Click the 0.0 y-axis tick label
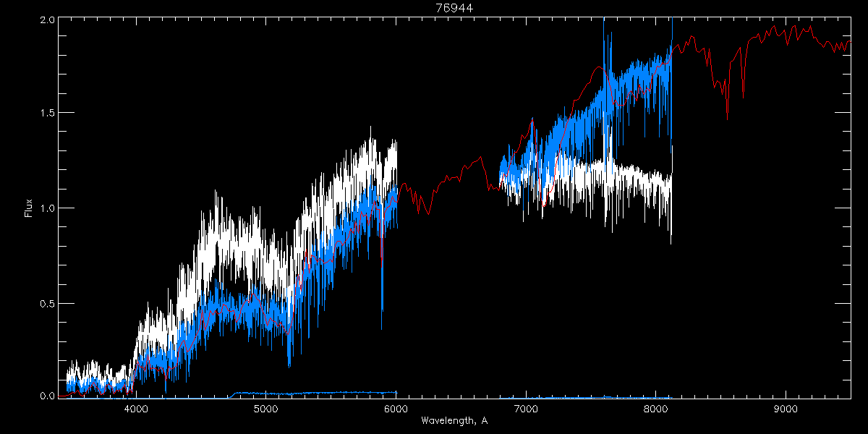 click(46, 396)
